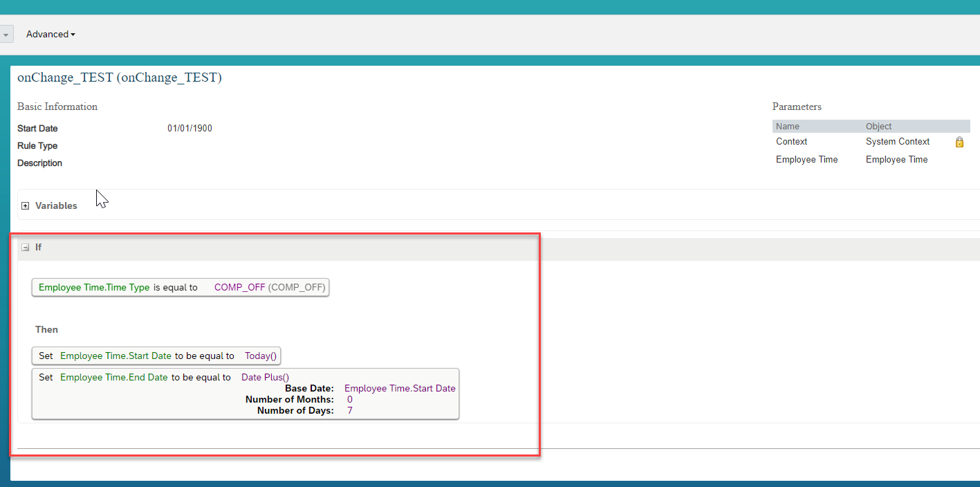Click the Parameters heading
This screenshot has height=487, width=980.
[797, 107]
